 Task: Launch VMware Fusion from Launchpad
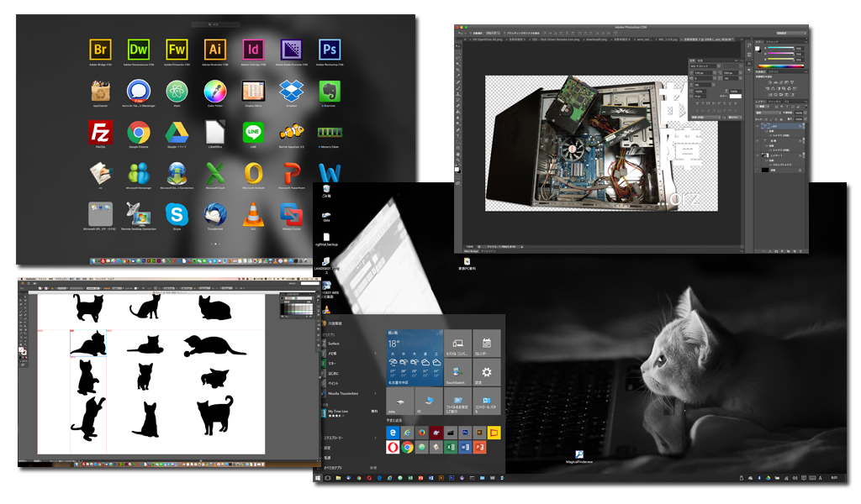(x=291, y=214)
